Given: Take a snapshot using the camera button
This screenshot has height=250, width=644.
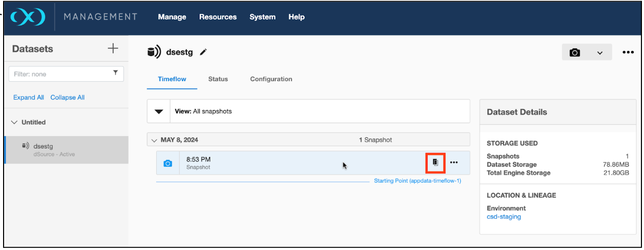Looking at the screenshot, I should pos(575,53).
